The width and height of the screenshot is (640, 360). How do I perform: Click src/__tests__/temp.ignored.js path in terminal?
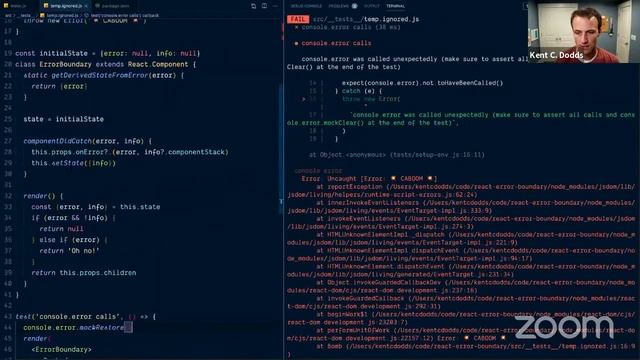pos(366,19)
